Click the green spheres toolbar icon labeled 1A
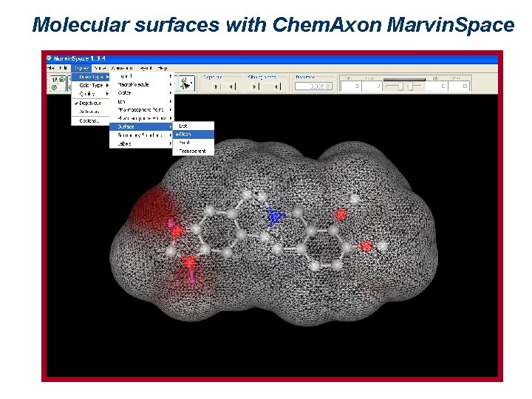 [58, 83]
